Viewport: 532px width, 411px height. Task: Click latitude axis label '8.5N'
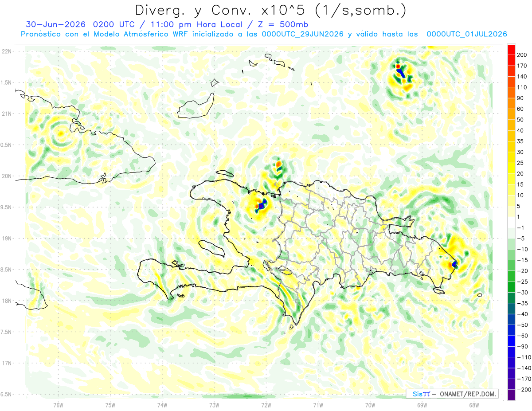[x=7, y=270]
